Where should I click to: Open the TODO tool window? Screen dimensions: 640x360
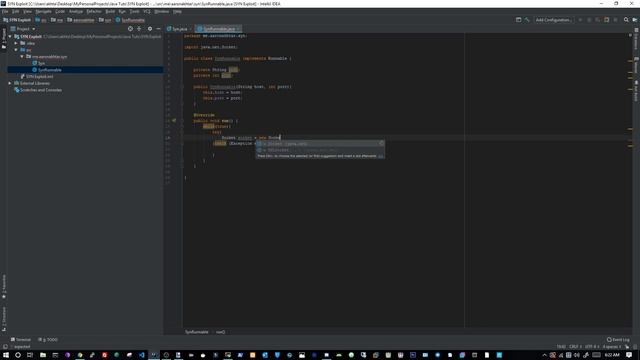coord(48,340)
